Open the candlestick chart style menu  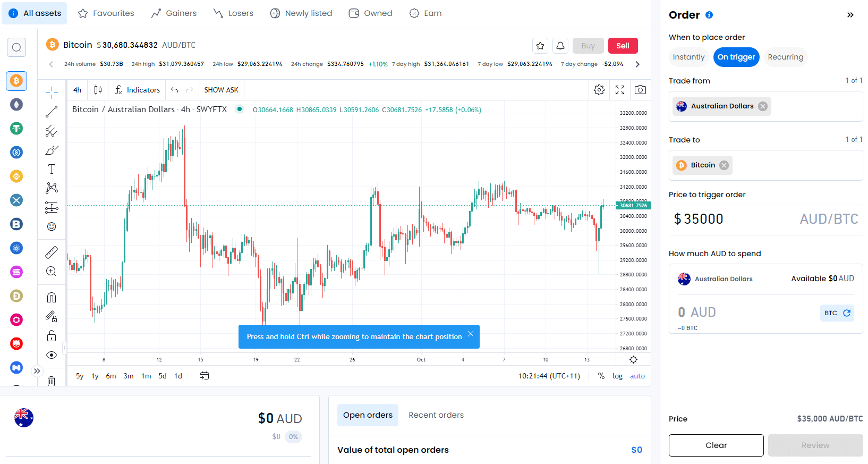click(98, 90)
